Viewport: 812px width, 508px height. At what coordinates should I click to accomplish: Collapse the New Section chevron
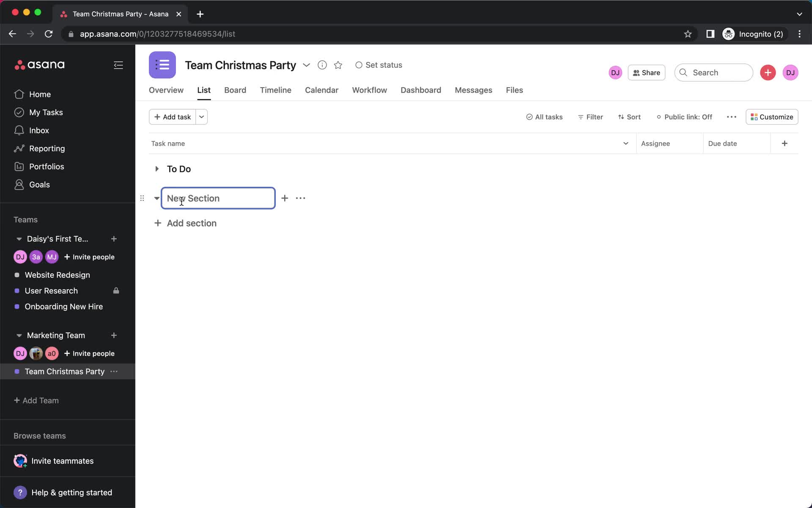point(156,198)
